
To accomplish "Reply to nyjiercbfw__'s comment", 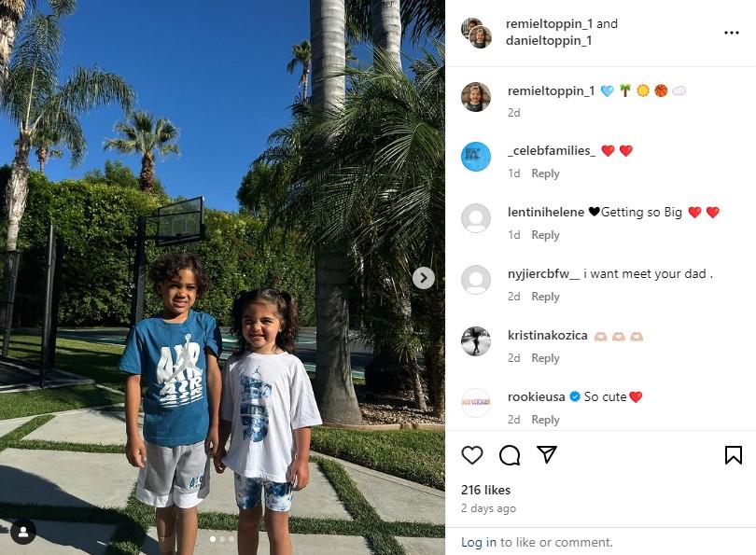I will [545, 297].
